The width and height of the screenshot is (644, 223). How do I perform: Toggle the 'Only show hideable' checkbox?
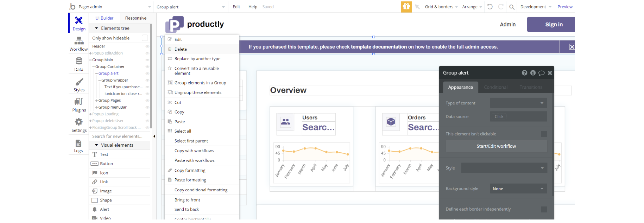(x=145, y=38)
